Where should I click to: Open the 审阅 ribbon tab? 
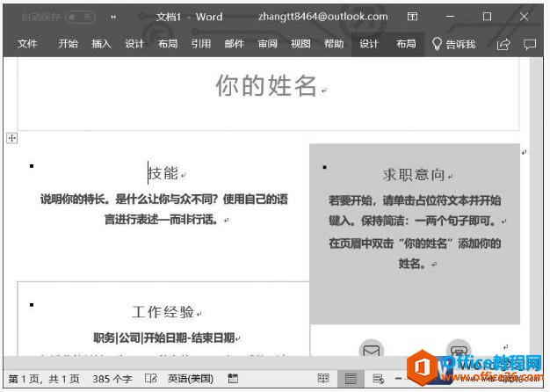pos(267,44)
